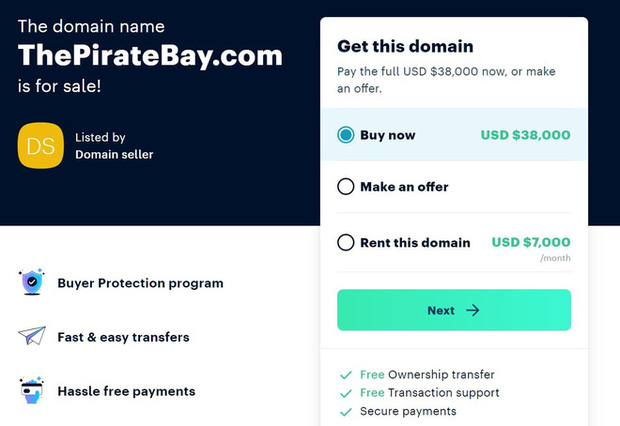This screenshot has width=620, height=426.
Task: Click the Hassle free payments label
Action: 126,391
